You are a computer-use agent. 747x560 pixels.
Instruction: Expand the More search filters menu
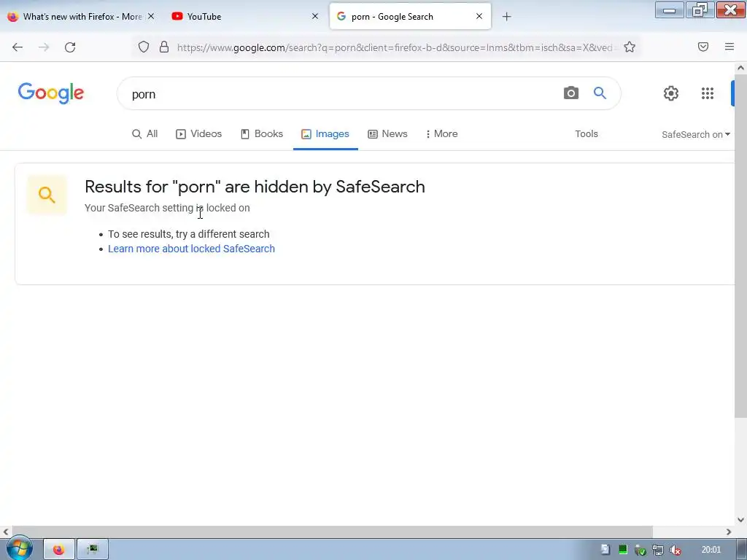click(x=441, y=134)
